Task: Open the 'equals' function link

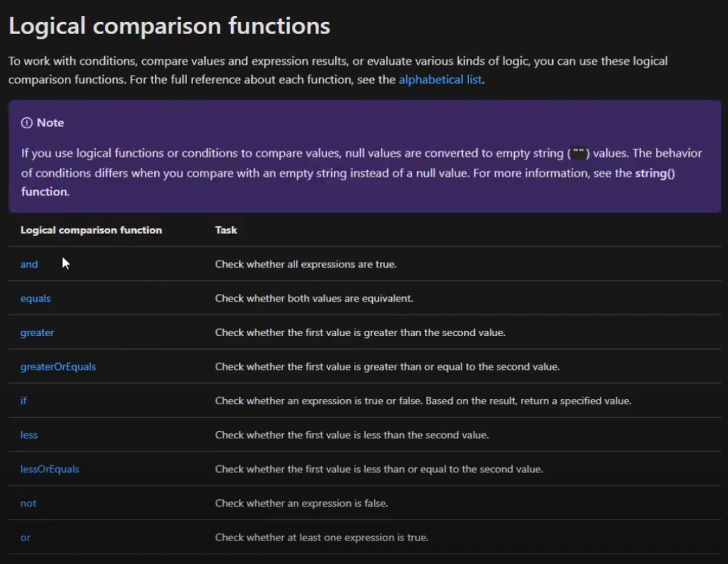Action: tap(35, 299)
